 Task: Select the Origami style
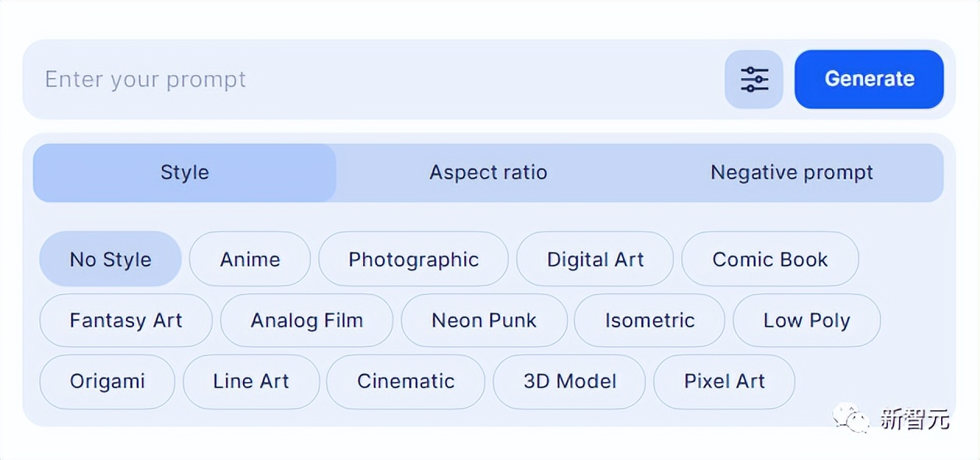click(x=108, y=381)
